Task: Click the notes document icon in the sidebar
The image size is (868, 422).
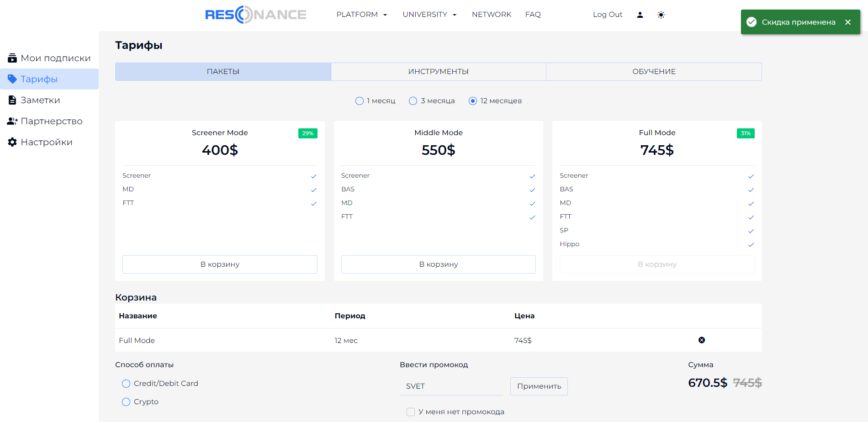Action: (12, 100)
